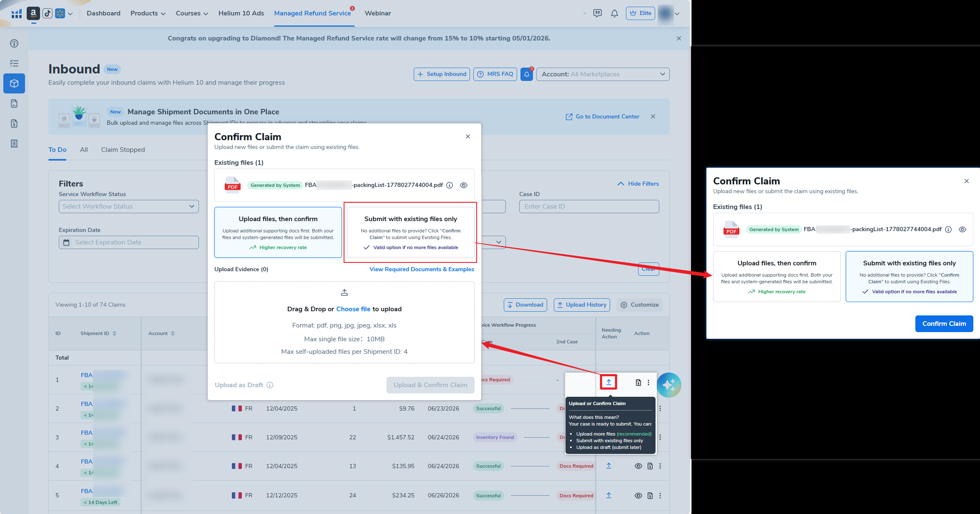980x514 pixels.
Task: Click the dollar document icon in the $135.95 row
Action: [x=650, y=466]
